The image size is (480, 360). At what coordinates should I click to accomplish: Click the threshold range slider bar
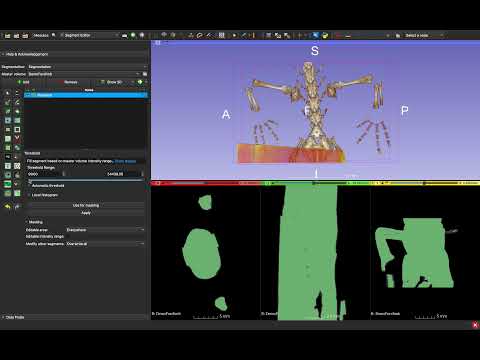click(x=86, y=180)
